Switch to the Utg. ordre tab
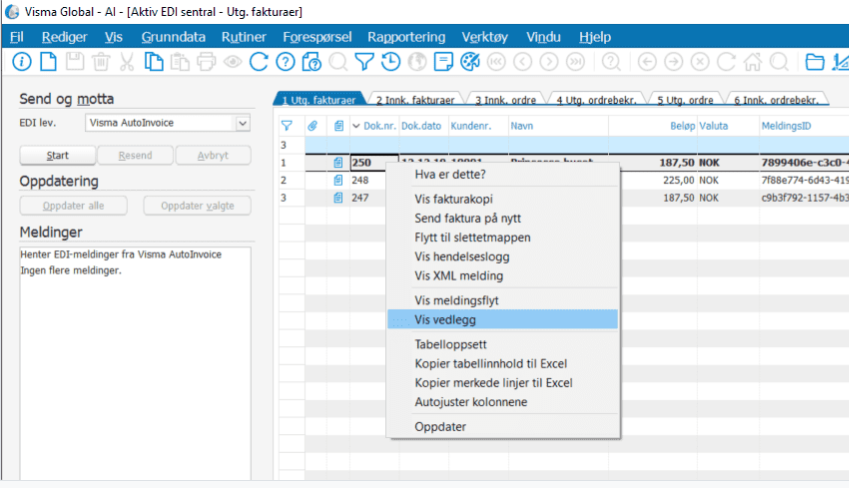 point(685,100)
